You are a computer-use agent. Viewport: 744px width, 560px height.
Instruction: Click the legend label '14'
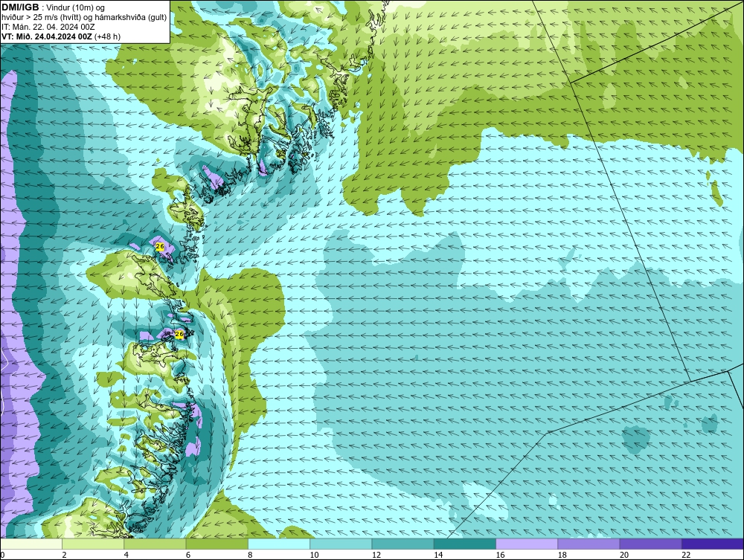438,555
